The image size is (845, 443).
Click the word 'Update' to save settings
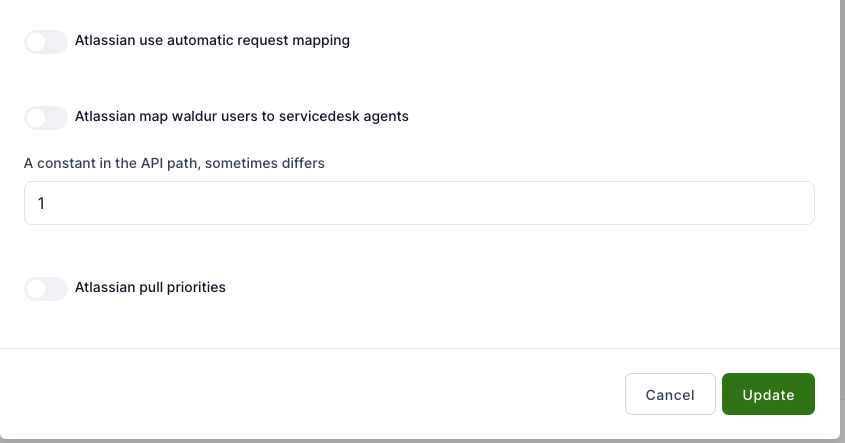[x=768, y=395]
